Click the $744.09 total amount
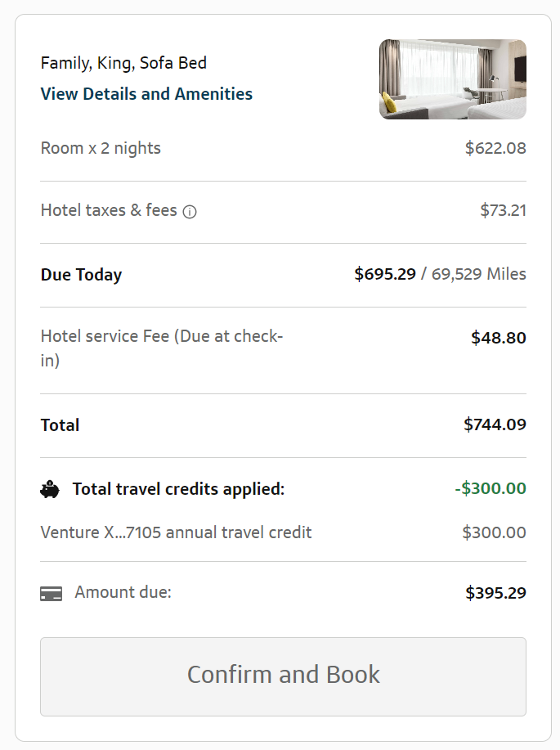 point(495,424)
